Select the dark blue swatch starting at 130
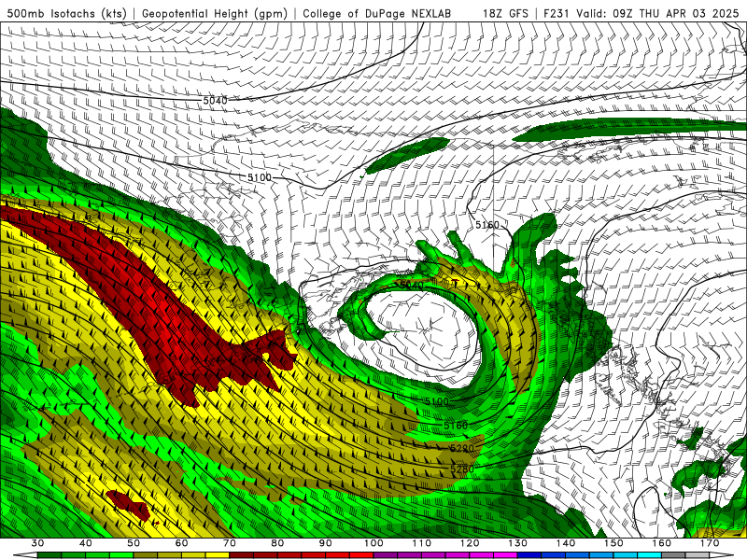Screen dimensions: 747x560 point(529,554)
